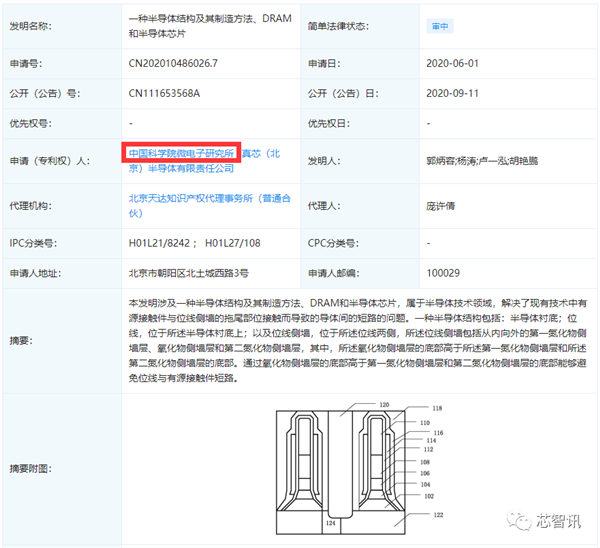Click the 发明人 field label
Image resolution: width=600 pixels, height=548 pixels.
tap(324, 161)
